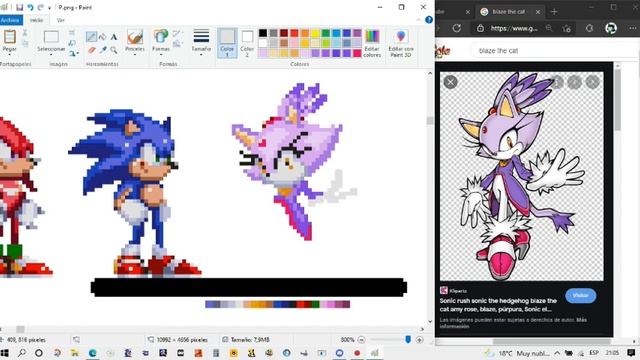Select Color 1 toggle in Paint
Viewport: 640px width, 360px height.
click(227, 43)
